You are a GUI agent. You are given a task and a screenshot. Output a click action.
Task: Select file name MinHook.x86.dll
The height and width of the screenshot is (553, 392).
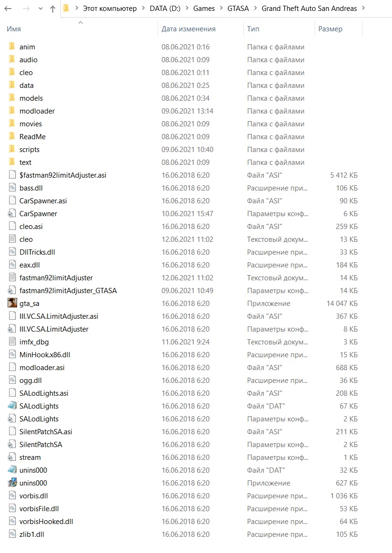(x=45, y=354)
